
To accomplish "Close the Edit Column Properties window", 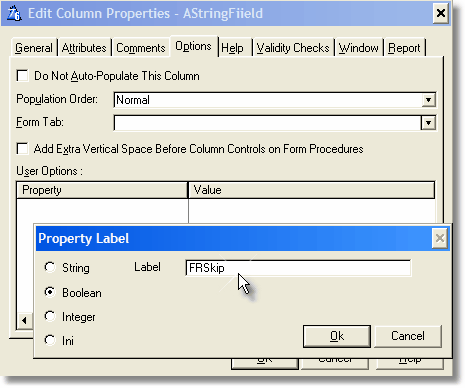I will tap(441, 13).
